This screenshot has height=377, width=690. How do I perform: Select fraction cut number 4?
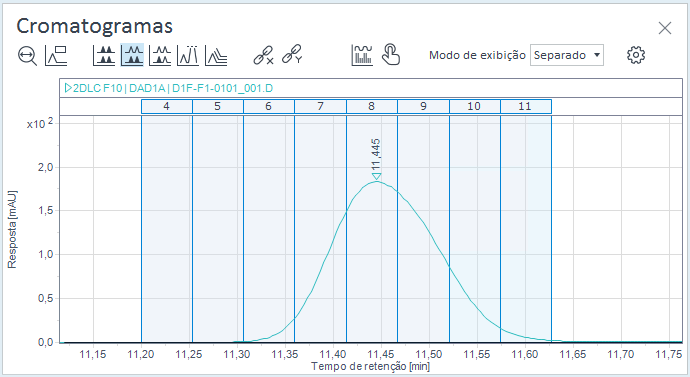pos(167,106)
